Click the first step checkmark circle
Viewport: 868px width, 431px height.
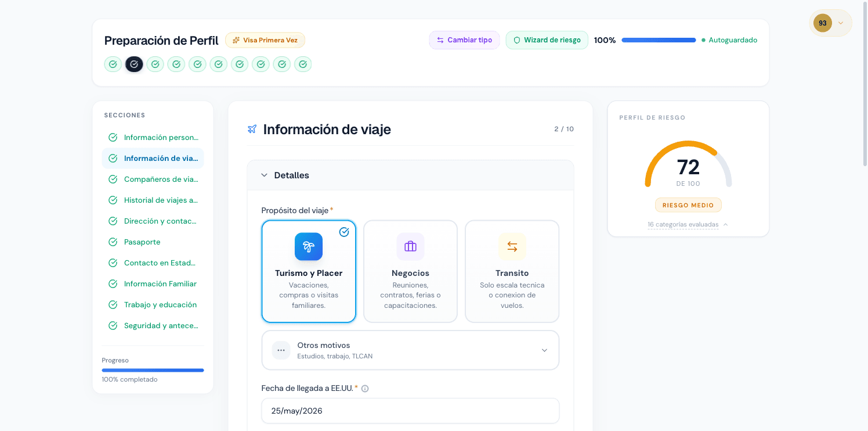click(x=113, y=64)
